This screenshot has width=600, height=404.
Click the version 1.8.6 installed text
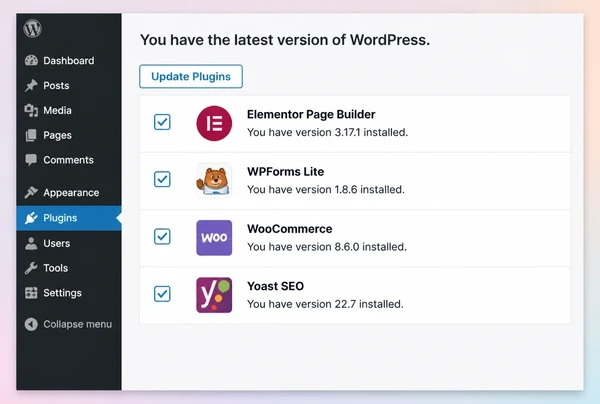326,189
